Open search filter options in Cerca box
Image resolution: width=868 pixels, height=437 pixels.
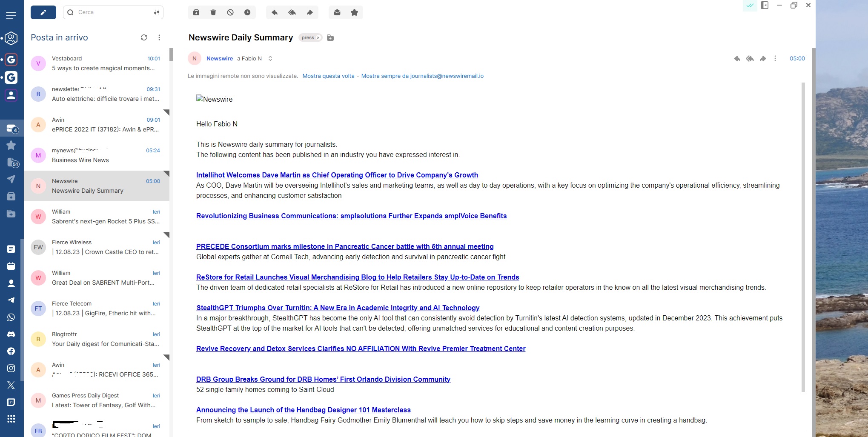point(157,12)
